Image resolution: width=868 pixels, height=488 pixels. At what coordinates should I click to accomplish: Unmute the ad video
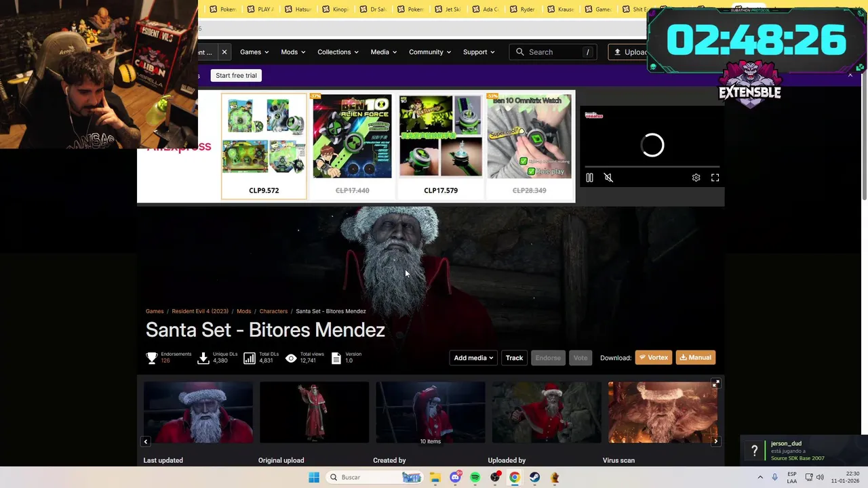[608, 178]
